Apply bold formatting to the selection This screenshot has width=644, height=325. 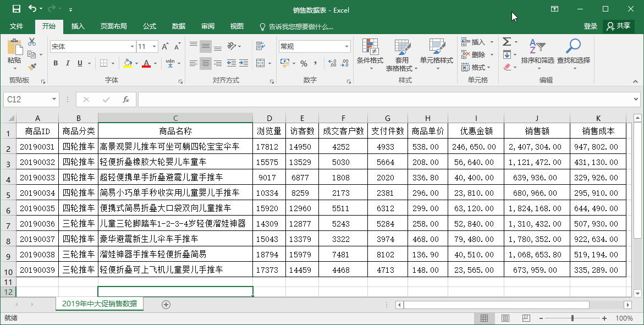point(55,64)
